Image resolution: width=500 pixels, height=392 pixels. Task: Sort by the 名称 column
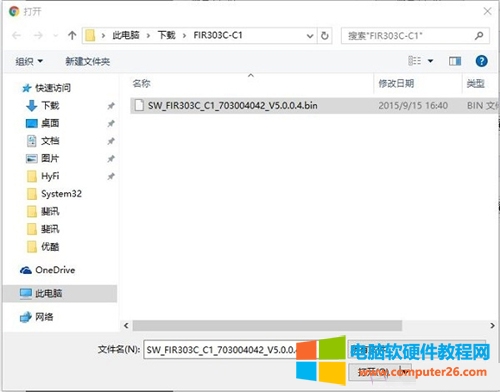(141, 83)
